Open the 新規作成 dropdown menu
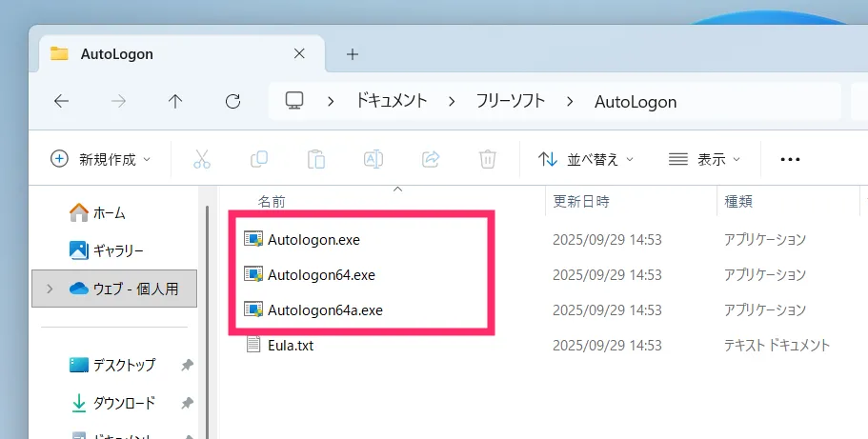The image size is (868, 439). [x=100, y=159]
